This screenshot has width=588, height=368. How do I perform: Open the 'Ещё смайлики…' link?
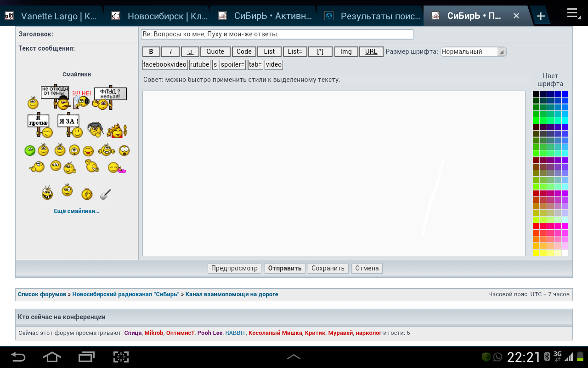pos(76,211)
